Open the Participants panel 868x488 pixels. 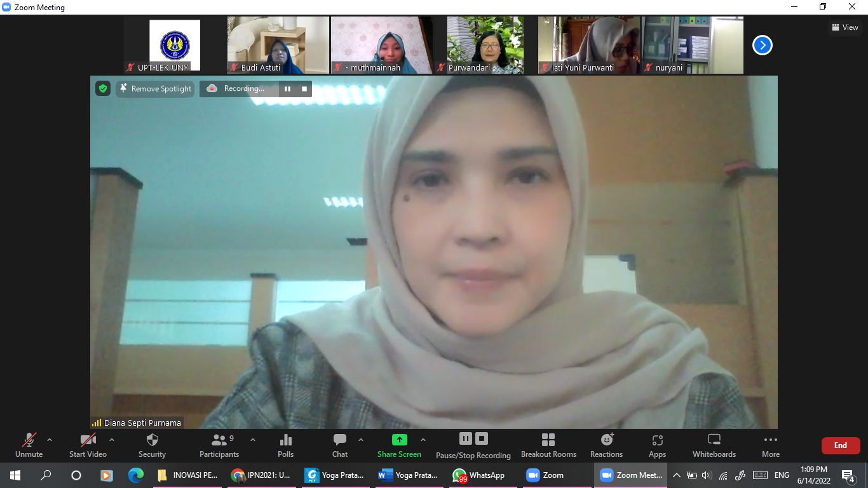click(219, 445)
